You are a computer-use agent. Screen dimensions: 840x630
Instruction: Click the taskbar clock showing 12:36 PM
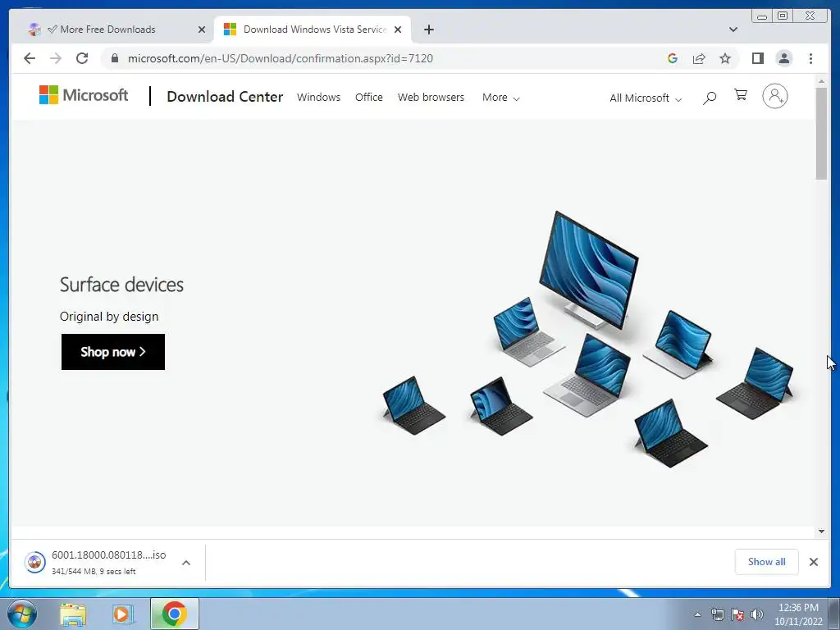pos(798,614)
